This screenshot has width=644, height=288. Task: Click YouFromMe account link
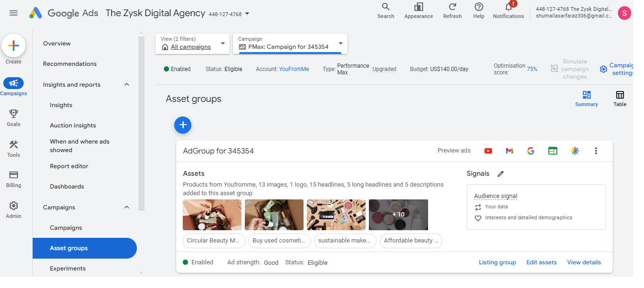pyautogui.click(x=294, y=69)
